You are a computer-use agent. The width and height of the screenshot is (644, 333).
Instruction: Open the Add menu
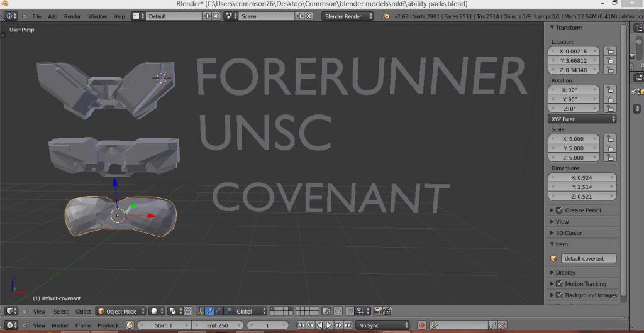(x=53, y=16)
